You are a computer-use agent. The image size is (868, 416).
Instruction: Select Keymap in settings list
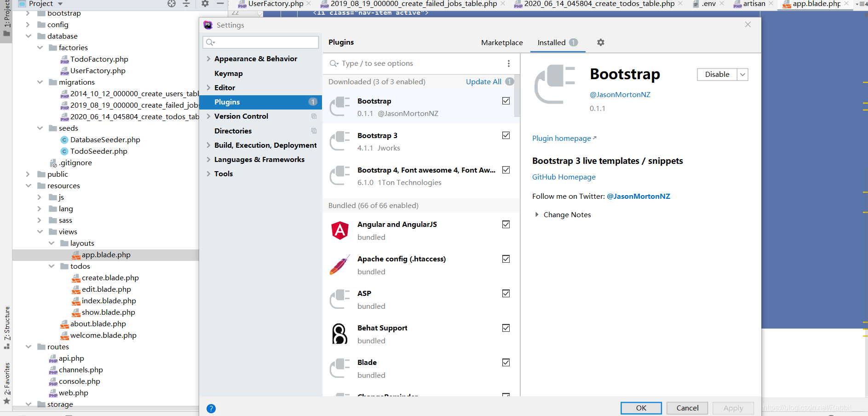pos(229,73)
